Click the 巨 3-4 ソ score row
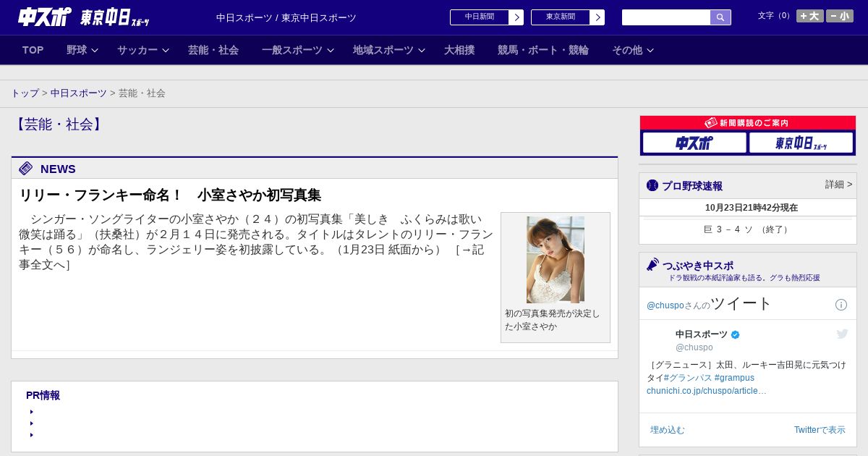 coord(748,229)
